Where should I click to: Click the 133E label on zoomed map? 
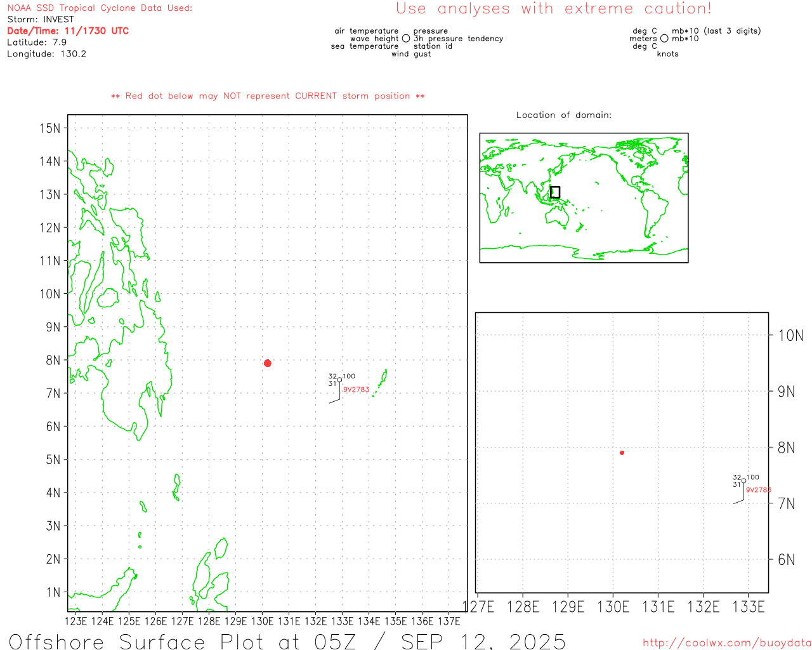[x=749, y=607]
